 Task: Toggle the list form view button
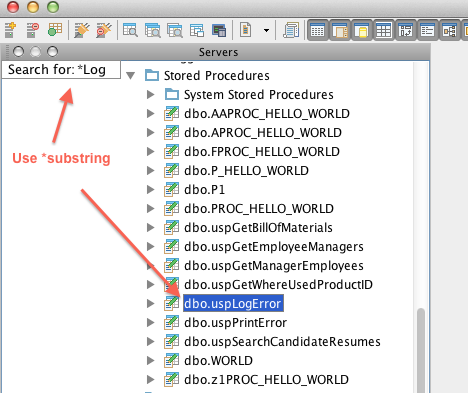pyautogui.click(x=428, y=30)
